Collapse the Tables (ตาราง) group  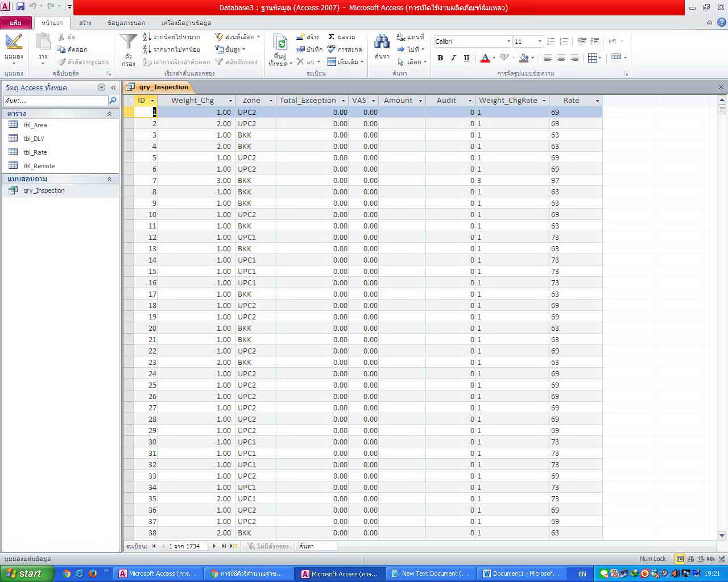pos(109,114)
